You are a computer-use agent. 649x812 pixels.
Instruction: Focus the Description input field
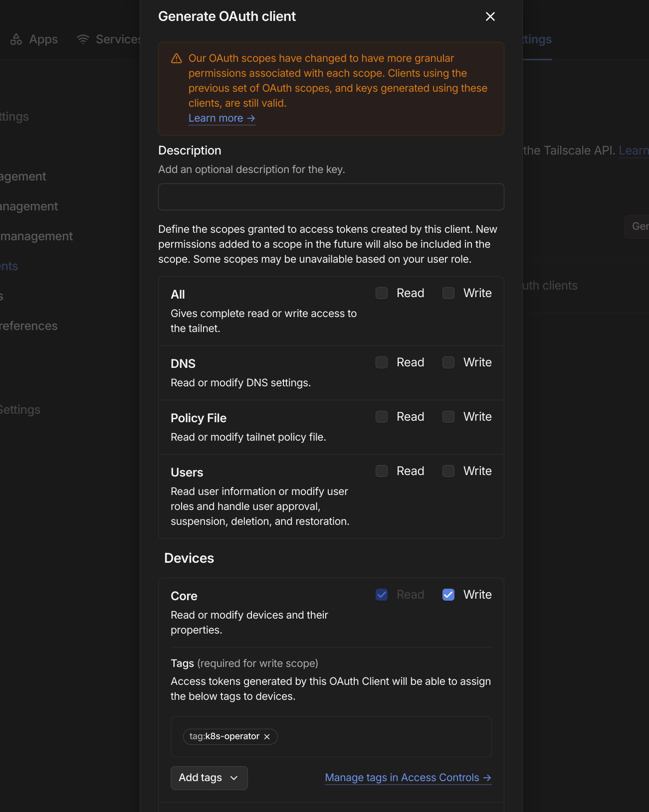tap(331, 197)
